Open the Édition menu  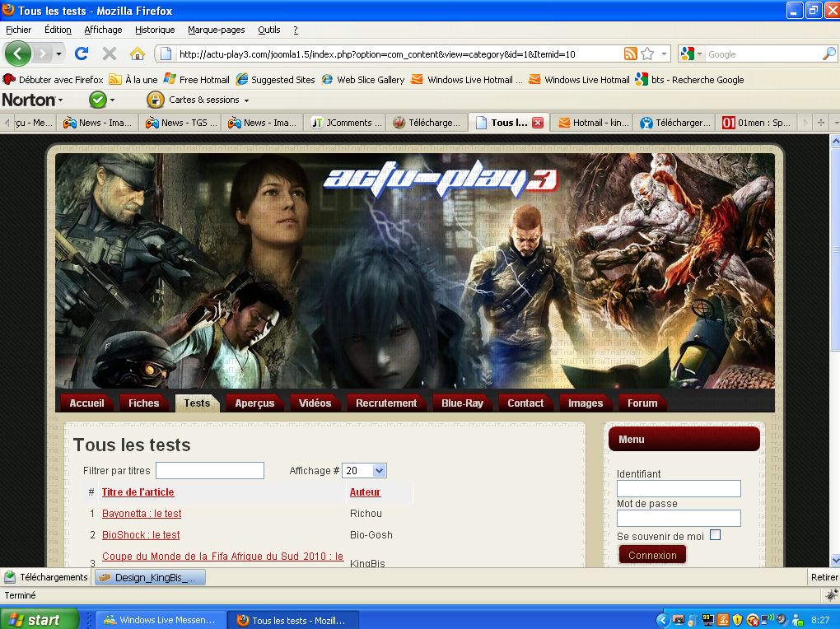click(58, 30)
